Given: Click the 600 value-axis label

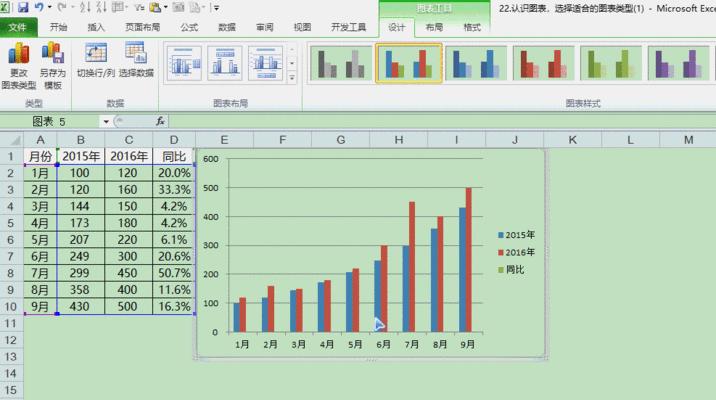Looking at the screenshot, I should 211,159.
